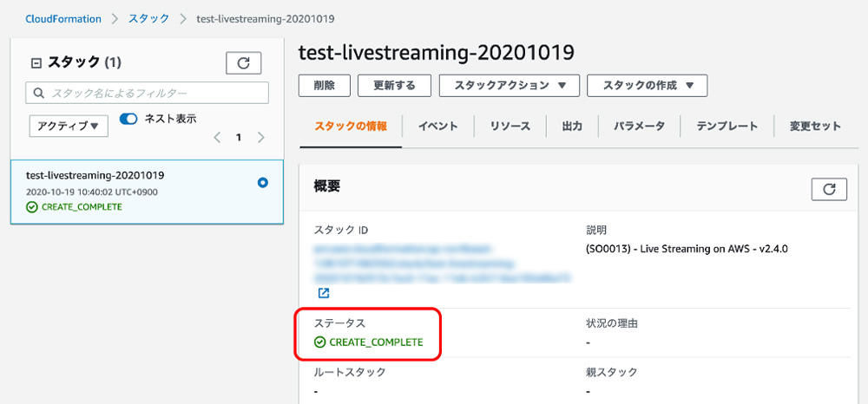Click the スタック ID label
This screenshot has width=868, height=404.
(x=341, y=230)
